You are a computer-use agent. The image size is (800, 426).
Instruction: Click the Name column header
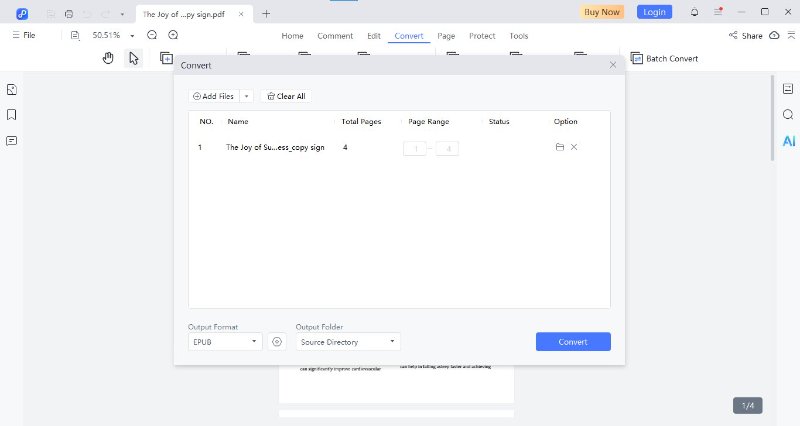click(238, 121)
